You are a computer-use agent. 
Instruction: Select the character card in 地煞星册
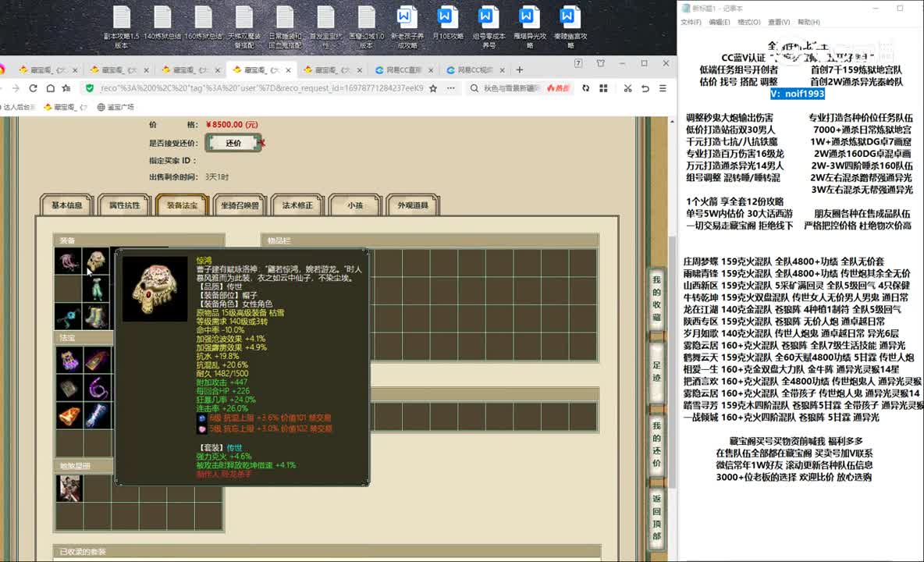point(69,488)
